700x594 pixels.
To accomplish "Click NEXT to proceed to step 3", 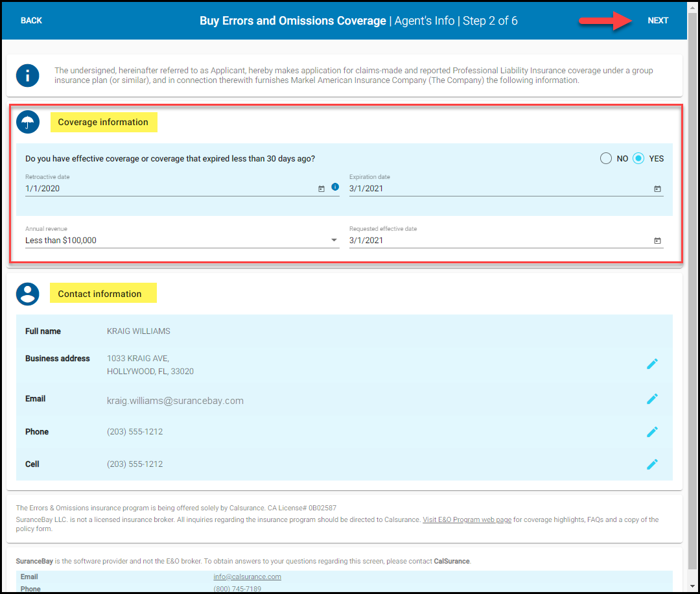I will (658, 21).
